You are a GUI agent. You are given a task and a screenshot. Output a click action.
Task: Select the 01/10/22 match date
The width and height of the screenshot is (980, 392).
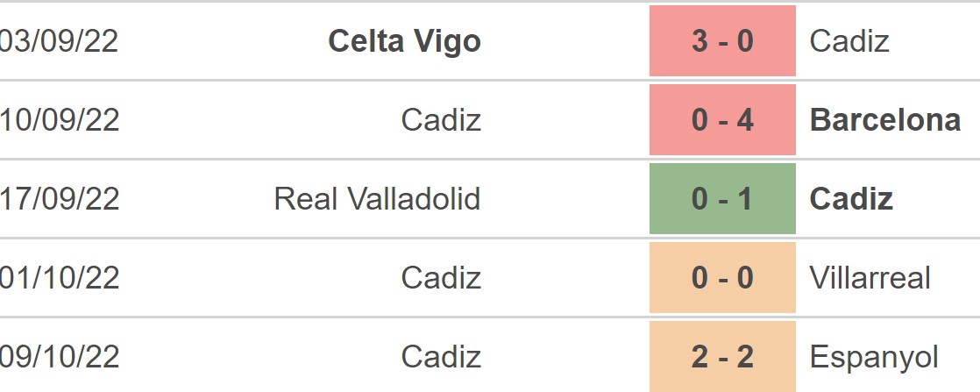pyautogui.click(x=59, y=278)
